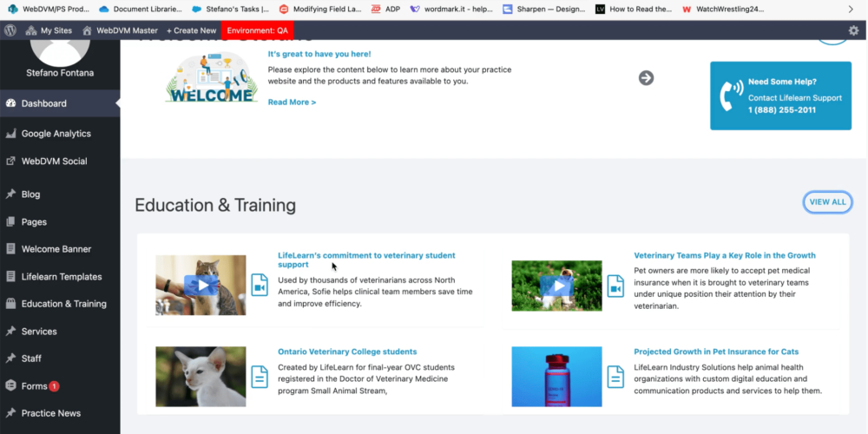Click the Need Some Help? support box
The height and width of the screenshot is (434, 868).
click(x=780, y=95)
